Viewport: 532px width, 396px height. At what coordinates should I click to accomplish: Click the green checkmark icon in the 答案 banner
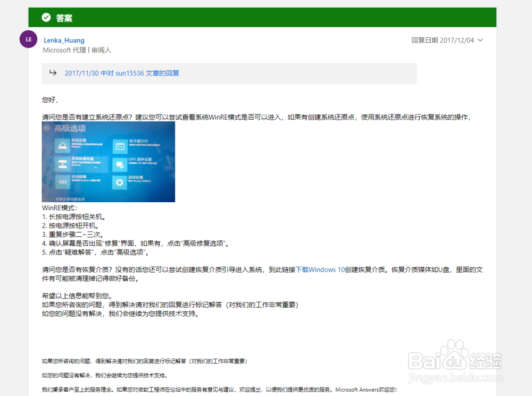point(46,17)
